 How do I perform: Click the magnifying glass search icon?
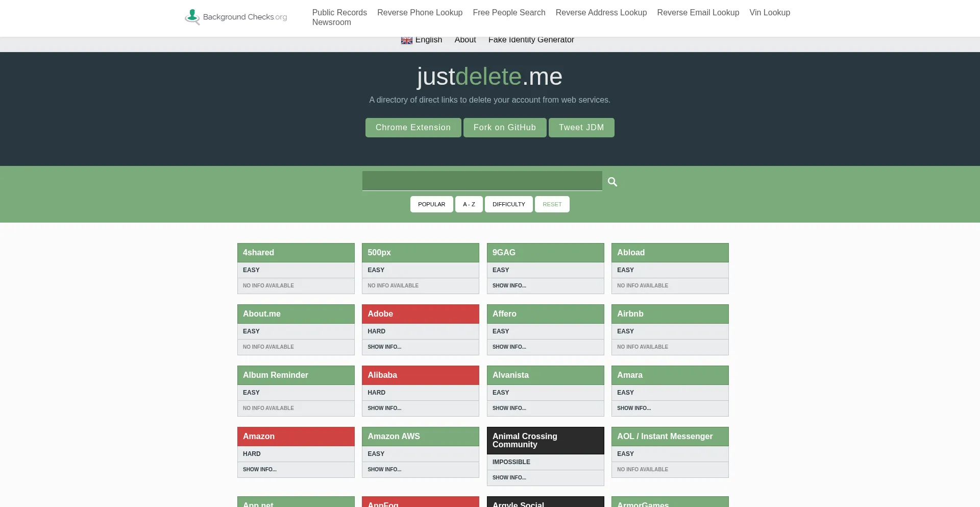click(612, 182)
